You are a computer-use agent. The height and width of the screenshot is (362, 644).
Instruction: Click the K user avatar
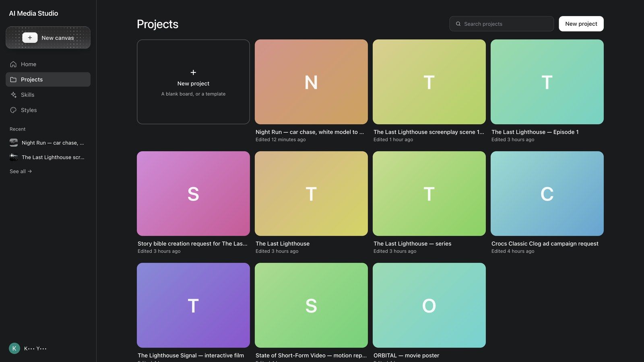(14, 348)
